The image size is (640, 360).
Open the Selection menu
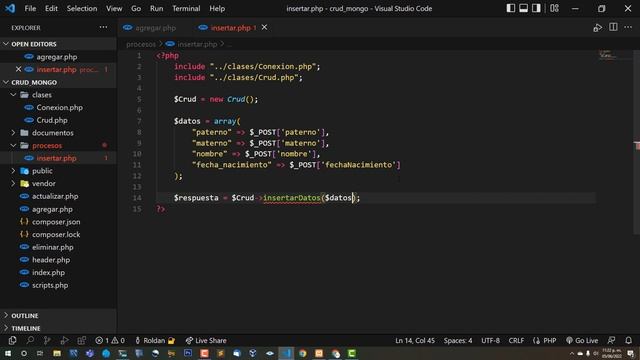pos(82,8)
